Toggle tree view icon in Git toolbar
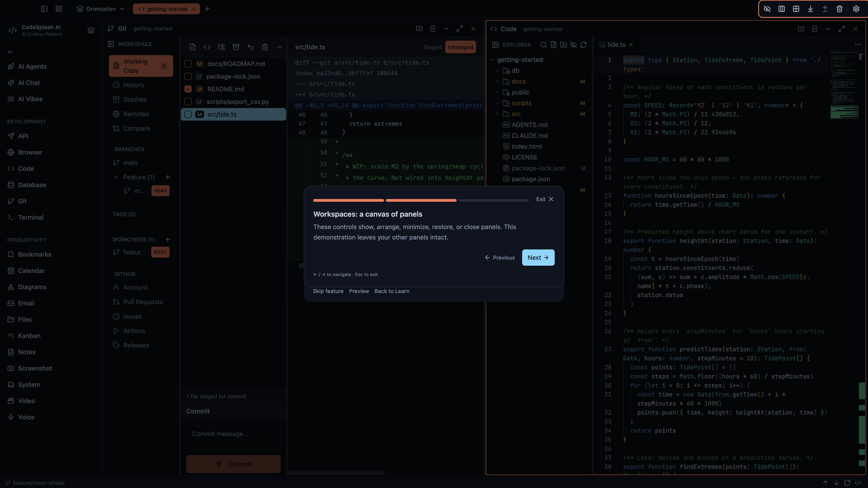 (221, 47)
